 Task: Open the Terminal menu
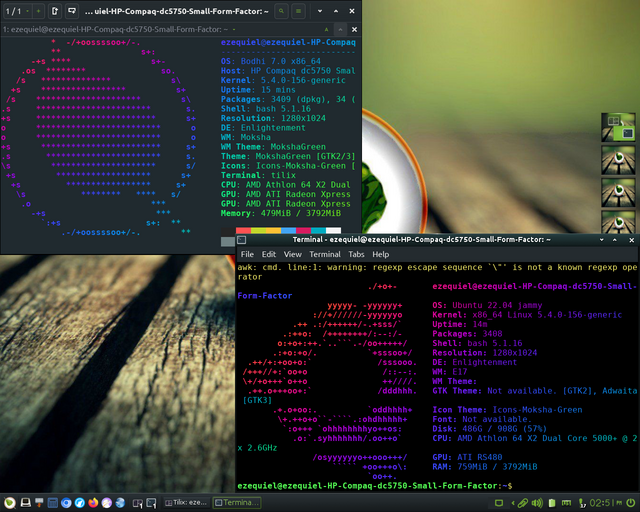click(x=325, y=254)
